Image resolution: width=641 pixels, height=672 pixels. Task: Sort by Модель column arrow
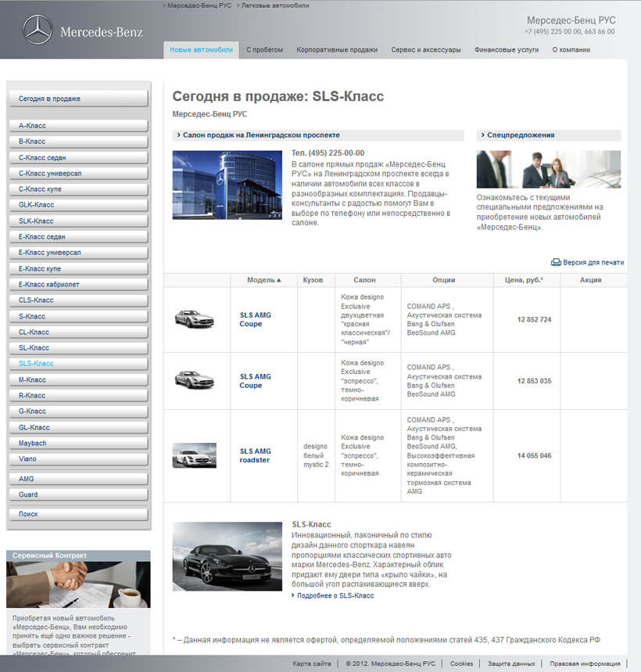tap(279, 280)
